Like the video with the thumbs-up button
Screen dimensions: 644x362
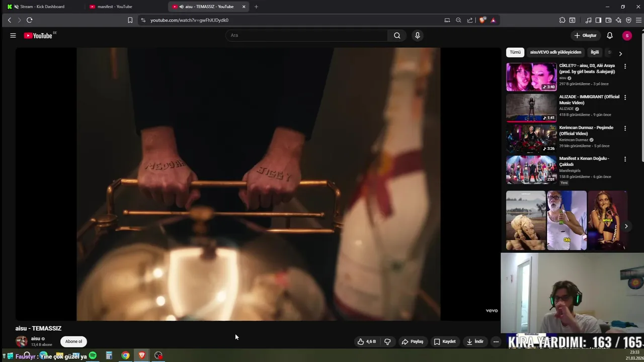[367, 342]
